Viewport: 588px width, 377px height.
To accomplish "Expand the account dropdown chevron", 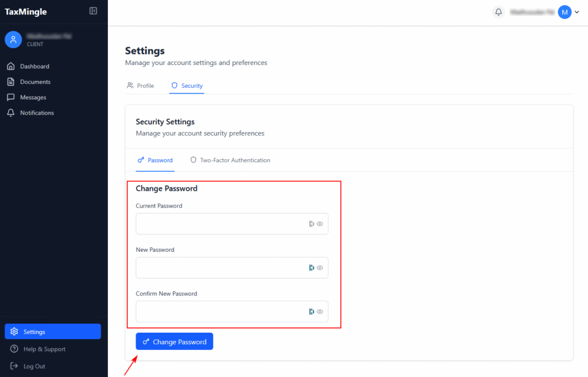I will click(x=577, y=12).
